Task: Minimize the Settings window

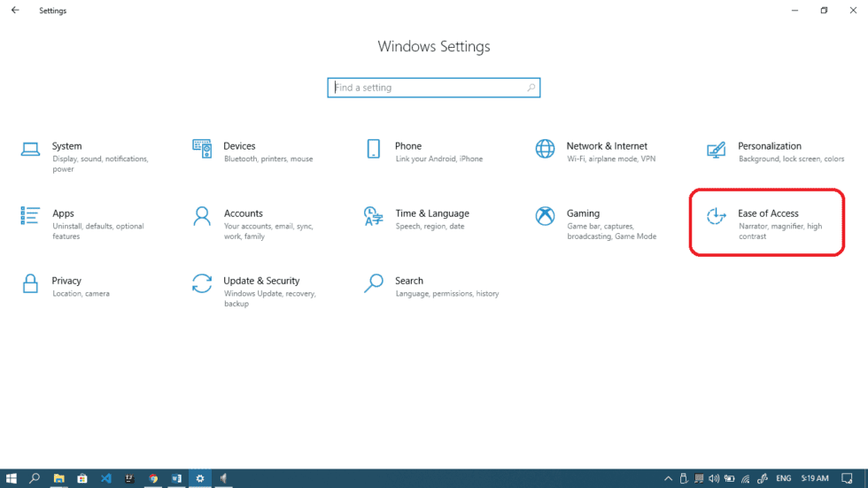Action: click(x=794, y=10)
